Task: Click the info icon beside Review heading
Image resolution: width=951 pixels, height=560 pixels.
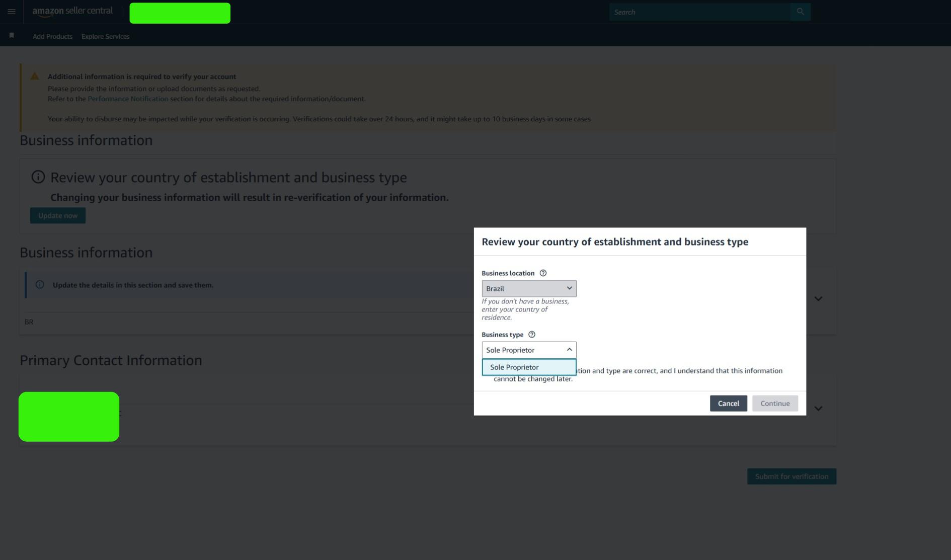Action: [x=38, y=177]
